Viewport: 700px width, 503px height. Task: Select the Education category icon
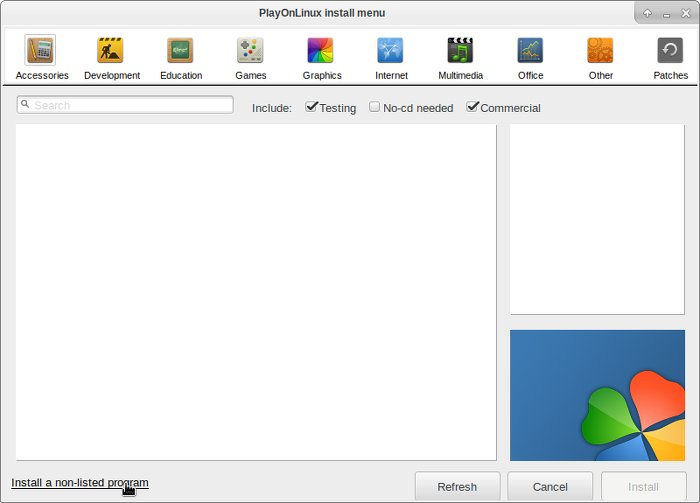tap(180, 50)
